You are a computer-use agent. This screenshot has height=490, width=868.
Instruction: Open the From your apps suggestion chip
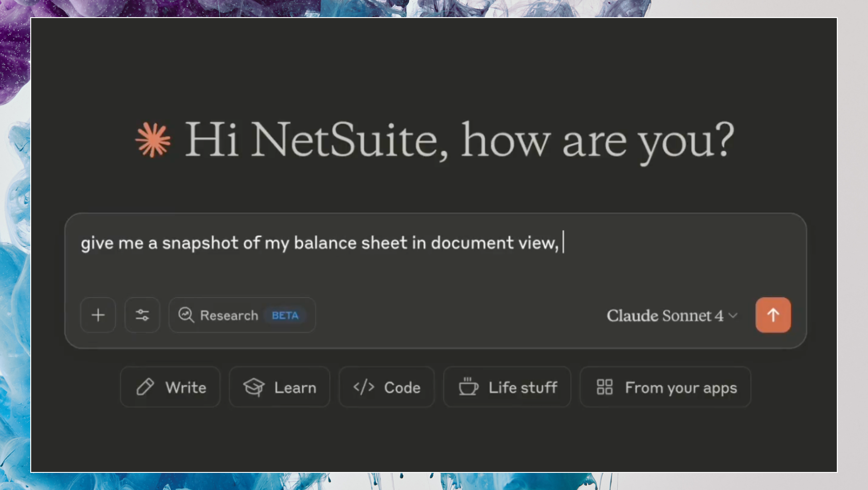coord(665,387)
